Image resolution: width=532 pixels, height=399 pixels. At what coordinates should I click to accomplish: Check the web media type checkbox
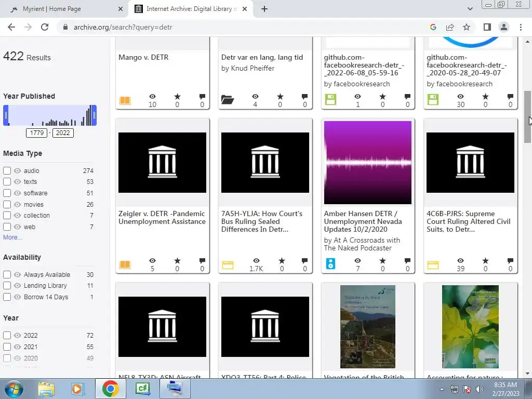[7, 227]
